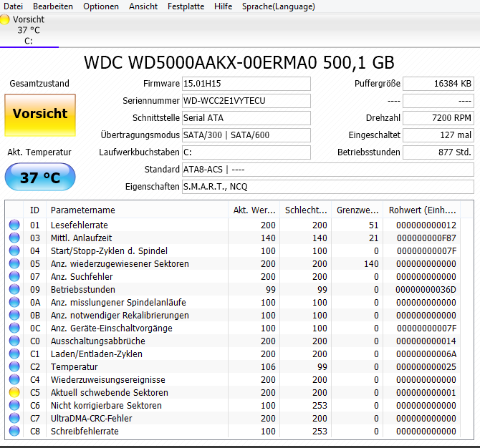The height and width of the screenshot is (448, 480).
Task: Click blue status icon of Start/Stopp-Zyklen d. Spindel row
Action: (14, 250)
